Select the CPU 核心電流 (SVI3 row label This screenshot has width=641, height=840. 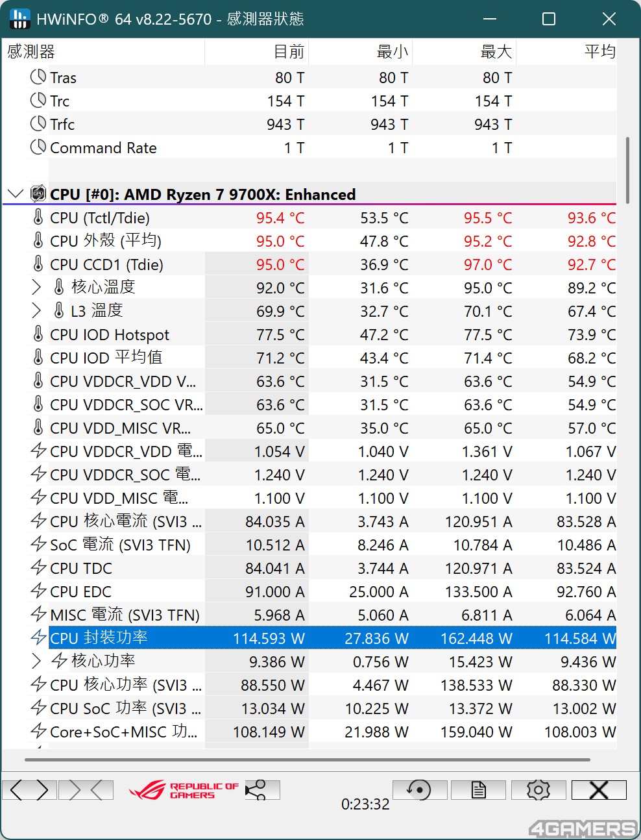click(x=126, y=521)
